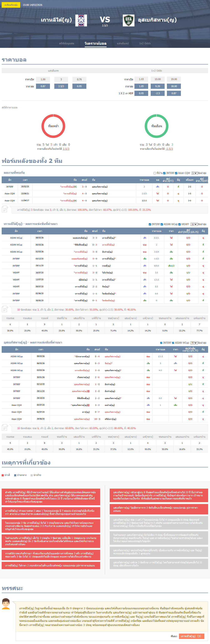Open the 1x2 Odds tab

pyautogui.click(x=145, y=43)
